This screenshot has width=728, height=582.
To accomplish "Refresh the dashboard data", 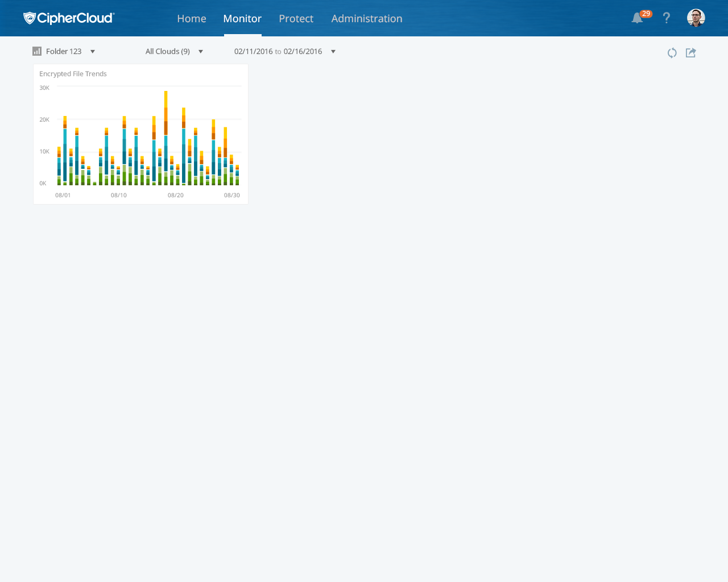I will click(672, 53).
